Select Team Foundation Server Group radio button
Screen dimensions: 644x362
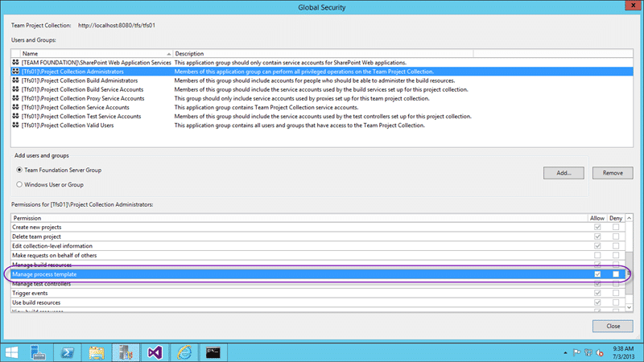(19, 170)
